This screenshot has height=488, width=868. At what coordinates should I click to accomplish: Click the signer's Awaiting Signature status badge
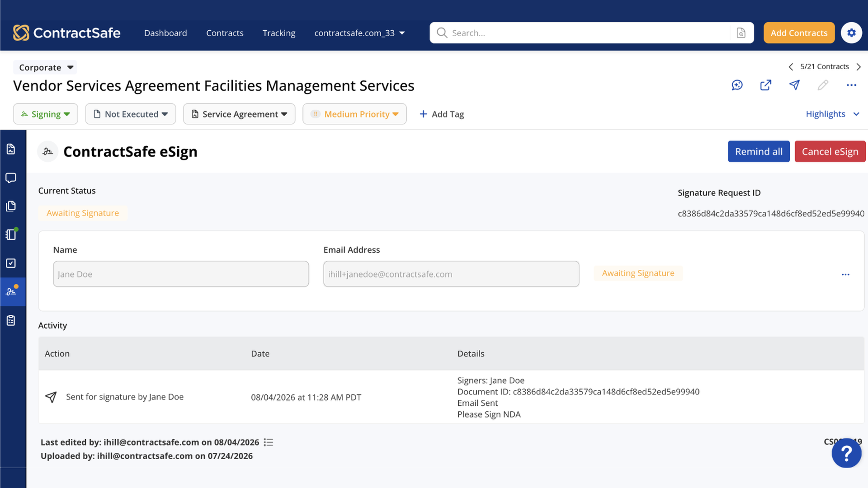638,273
